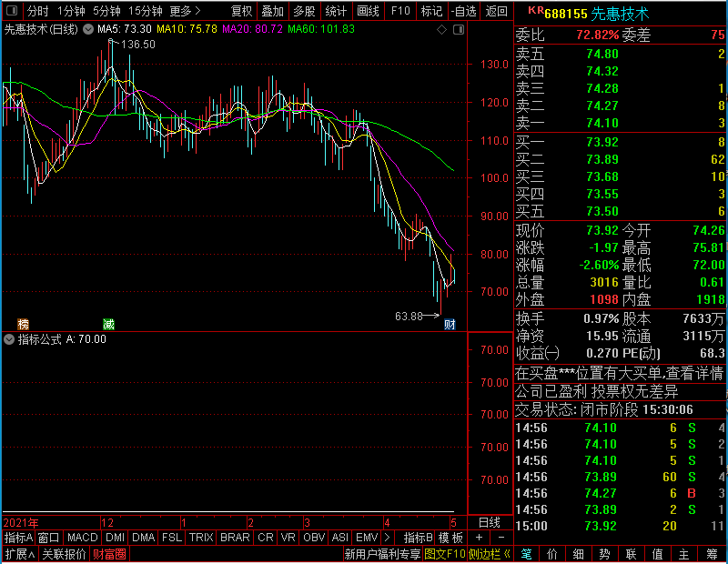
Task: Switch to 分时 chart view
Action: tap(37, 11)
